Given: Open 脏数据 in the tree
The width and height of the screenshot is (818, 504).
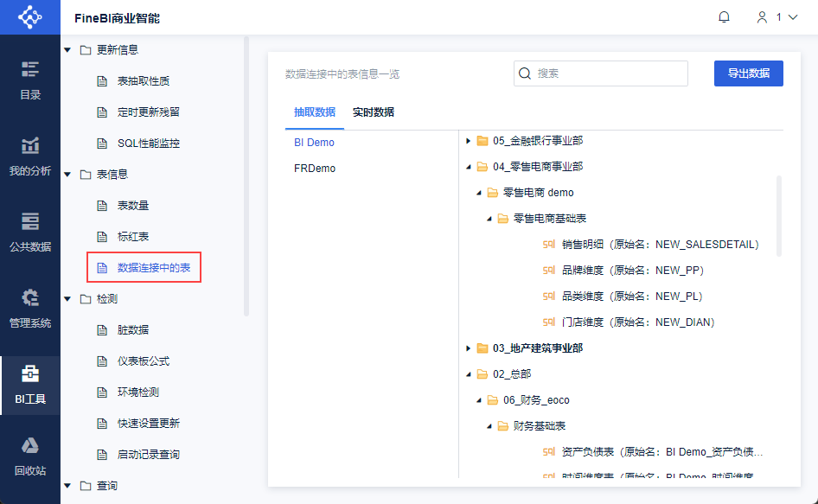Looking at the screenshot, I should pyautogui.click(x=133, y=330).
